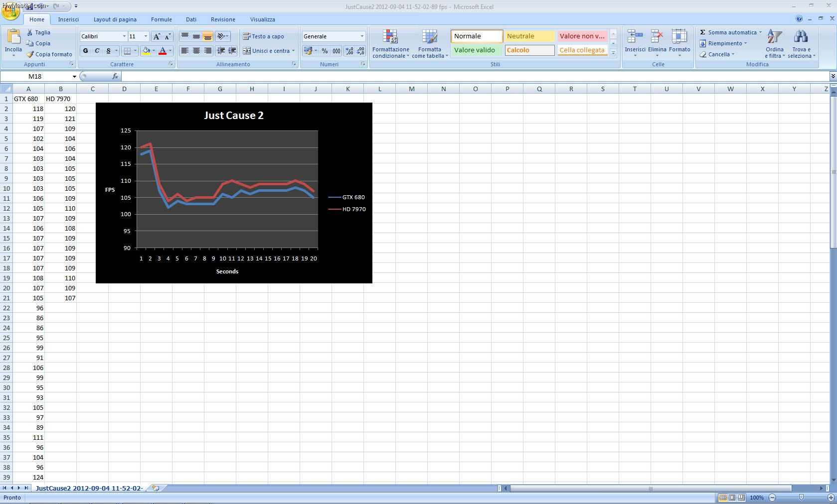
Task: Center text horizontally
Action: coord(196,51)
